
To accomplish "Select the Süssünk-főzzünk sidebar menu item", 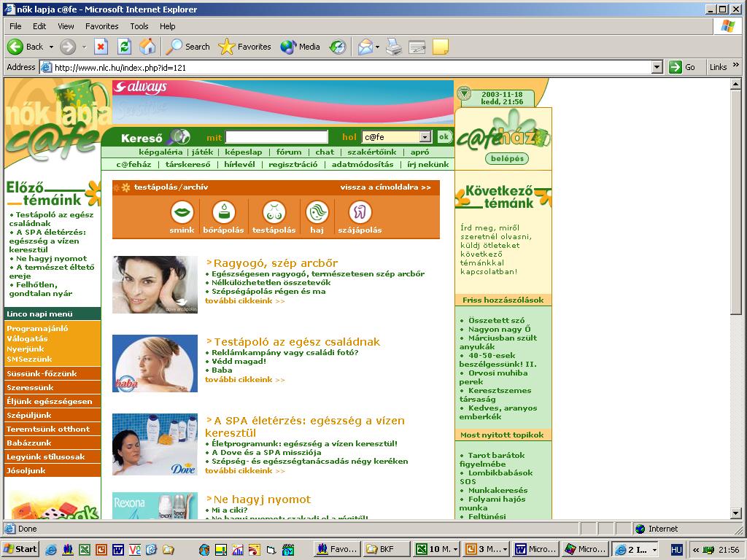I will pos(53,373).
